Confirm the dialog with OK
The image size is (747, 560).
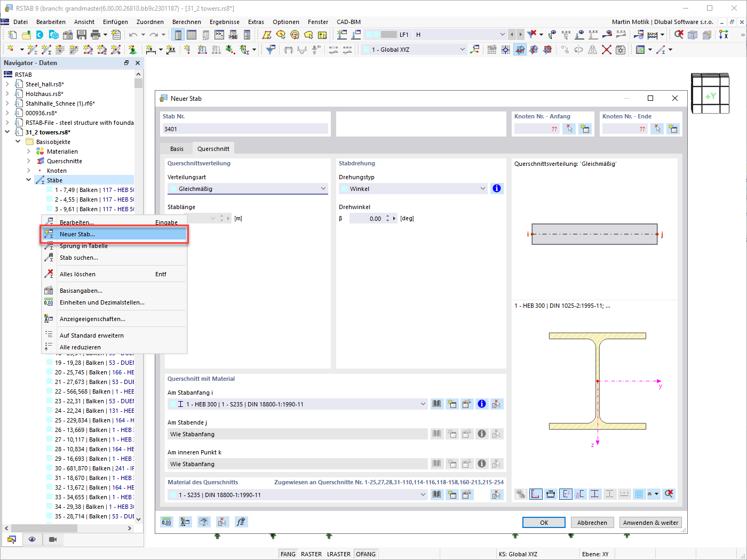[x=544, y=523]
